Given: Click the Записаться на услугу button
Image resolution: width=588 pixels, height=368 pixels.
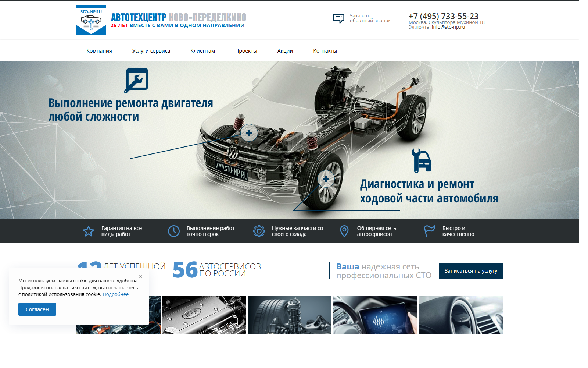Looking at the screenshot, I should click(x=471, y=271).
